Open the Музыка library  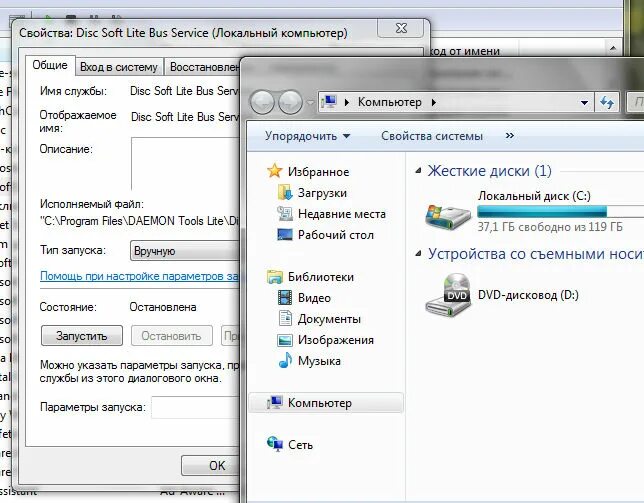[x=319, y=361]
